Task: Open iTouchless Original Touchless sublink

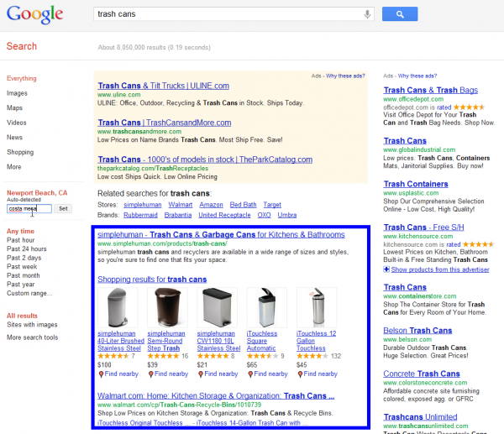Action: [x=144, y=423]
